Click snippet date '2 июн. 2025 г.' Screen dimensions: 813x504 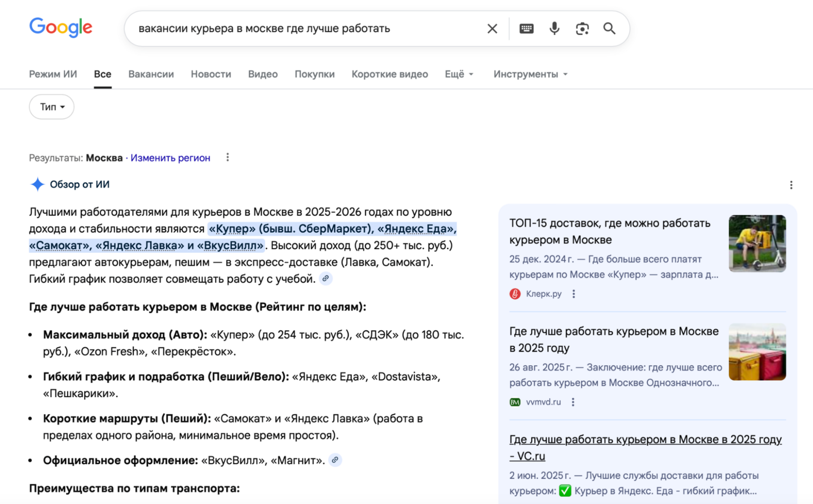coord(540,475)
